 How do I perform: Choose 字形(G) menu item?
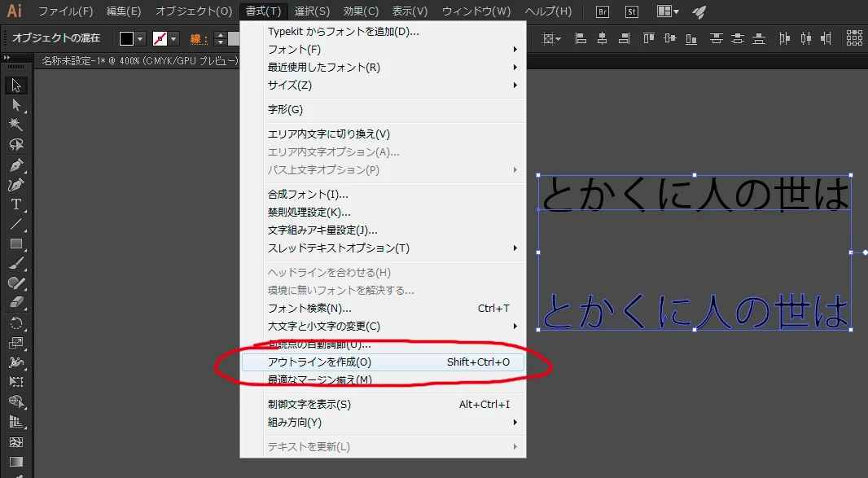tap(382, 110)
